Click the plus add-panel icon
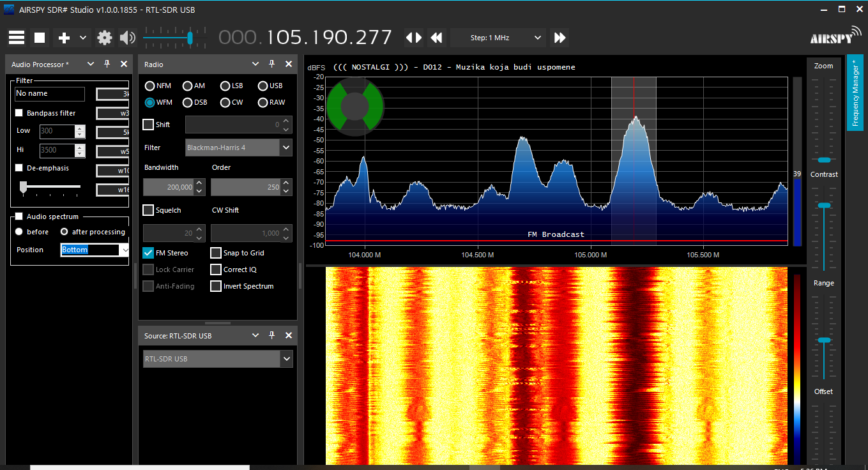 click(64, 38)
